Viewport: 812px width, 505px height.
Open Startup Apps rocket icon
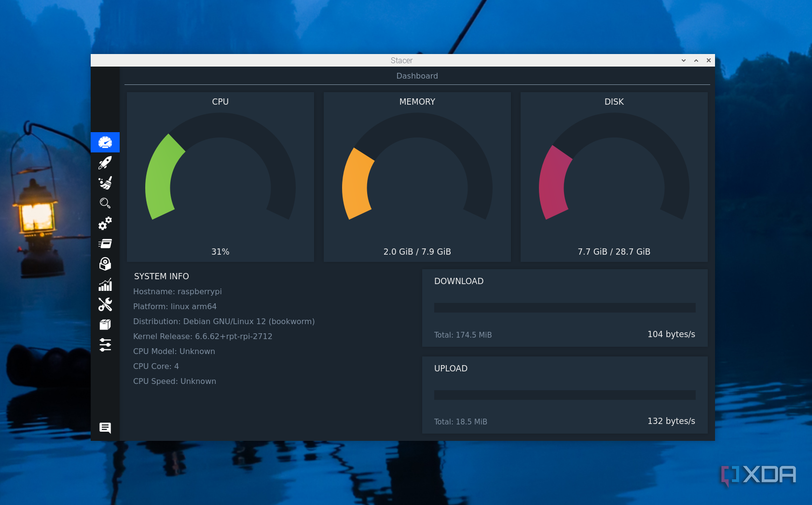(105, 163)
